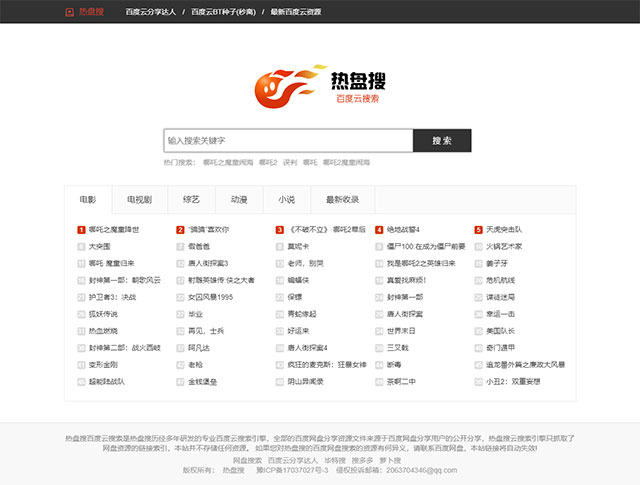The height and width of the screenshot is (485, 640).
Task: Click rank 1 badge beside 哪吒之魔童降世
Action: [x=81, y=229]
